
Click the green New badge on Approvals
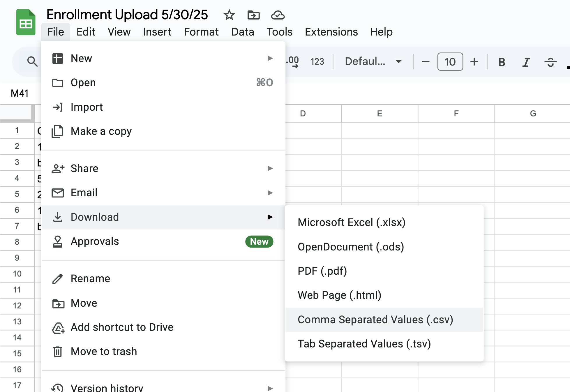coord(259,241)
